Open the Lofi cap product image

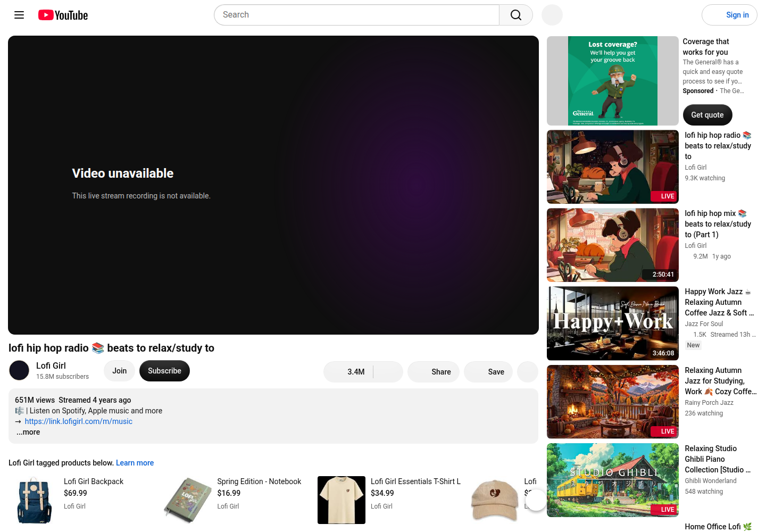click(495, 500)
